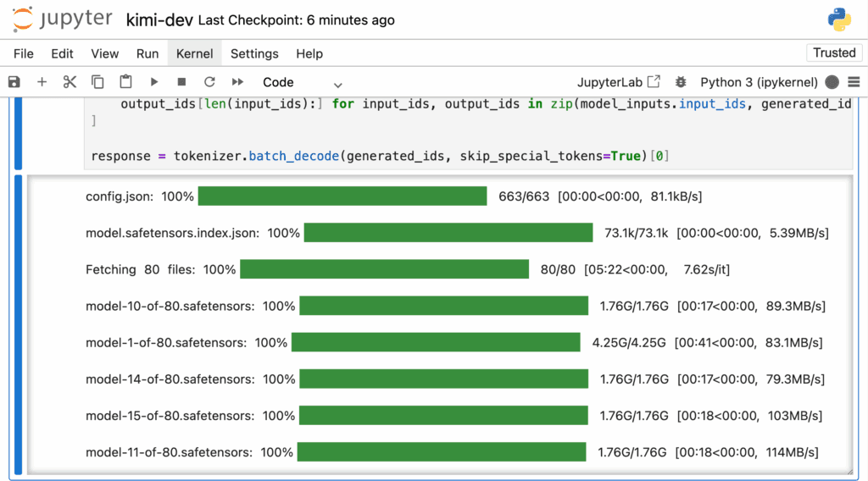
Task: Open the Kernel menu
Action: (194, 53)
